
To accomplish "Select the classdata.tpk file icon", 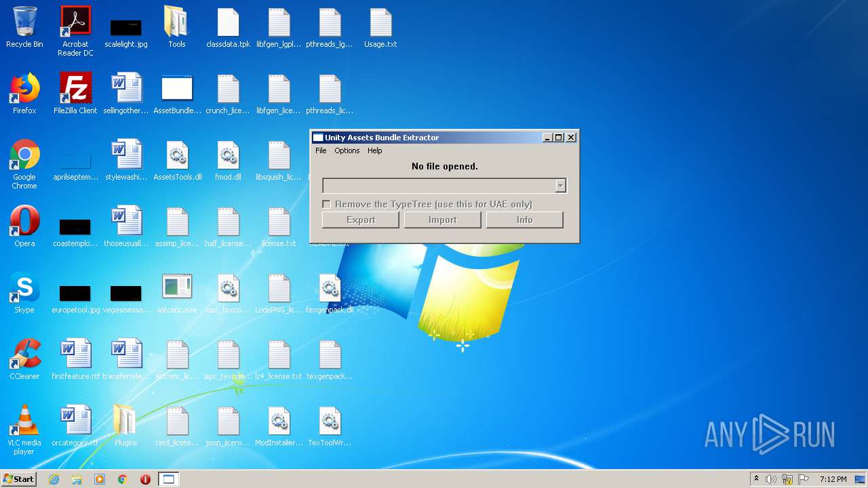I will (228, 27).
